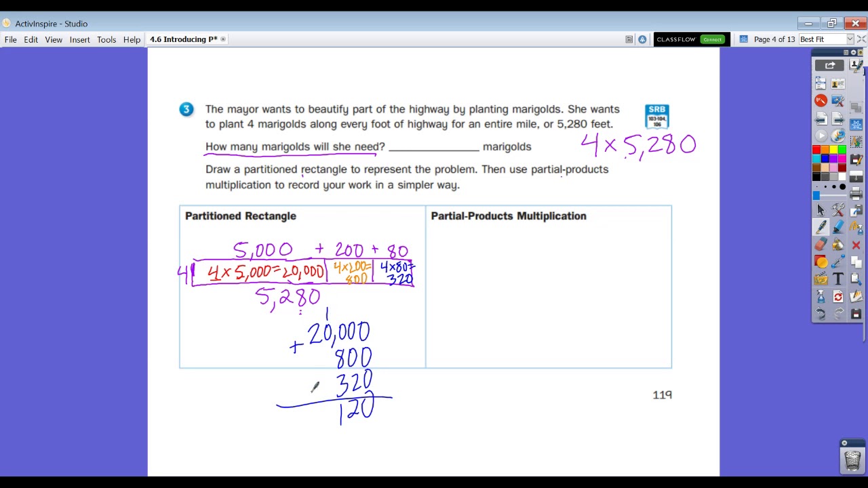Select the Pen tool
The image size is (868, 488).
click(x=821, y=227)
